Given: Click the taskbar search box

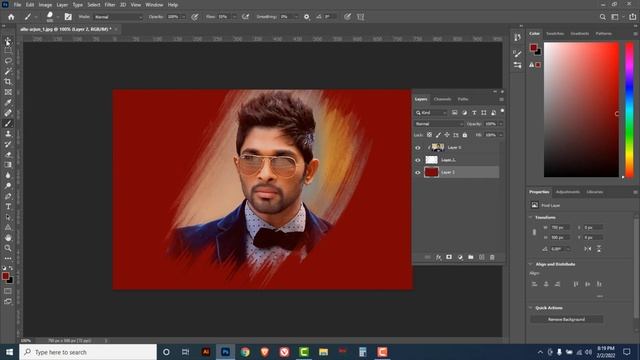Looking at the screenshot, I should coord(88,352).
